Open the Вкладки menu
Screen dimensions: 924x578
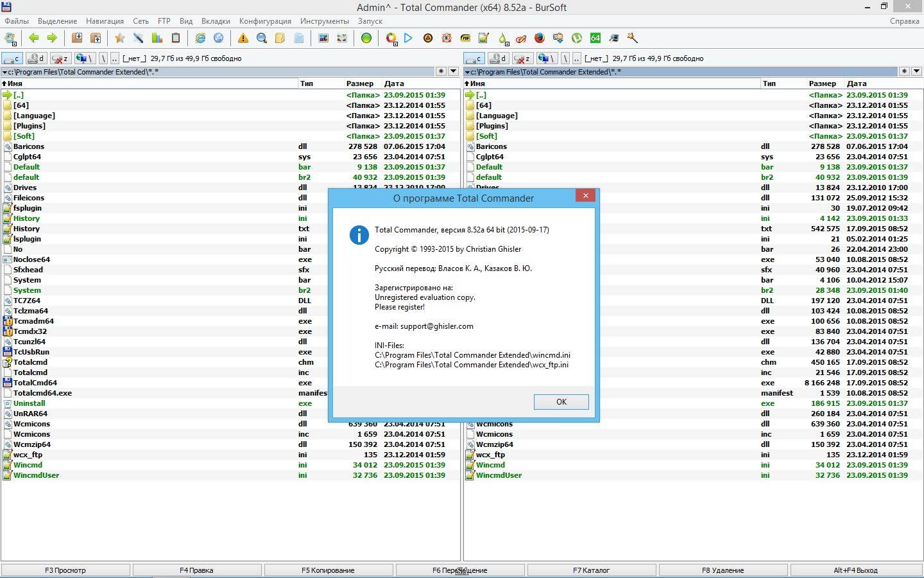pos(216,21)
